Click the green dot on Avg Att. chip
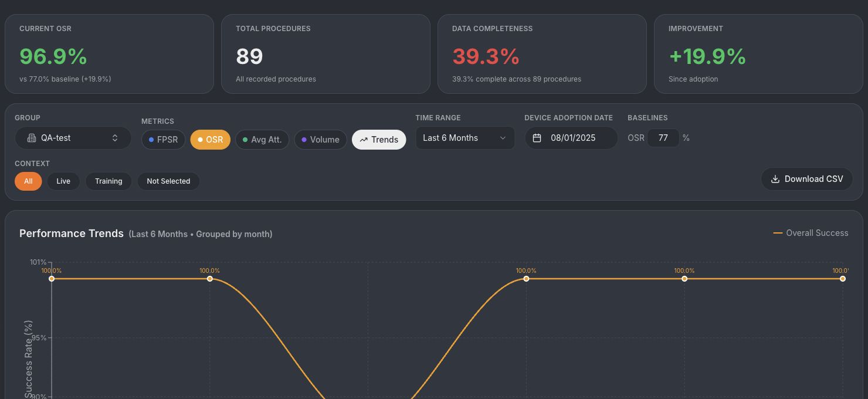The width and height of the screenshot is (868, 399). click(x=245, y=140)
